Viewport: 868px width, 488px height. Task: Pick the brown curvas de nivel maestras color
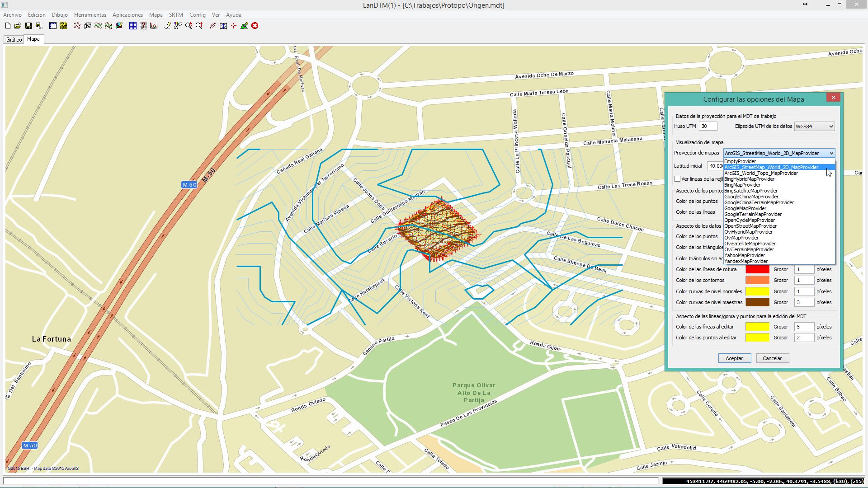pyautogui.click(x=757, y=302)
